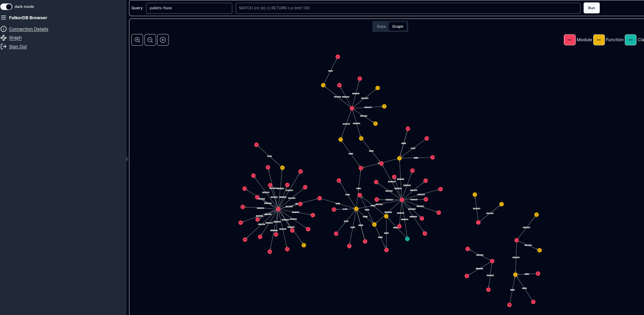Select the Graph tab
The image size is (644, 315).
[x=398, y=26]
